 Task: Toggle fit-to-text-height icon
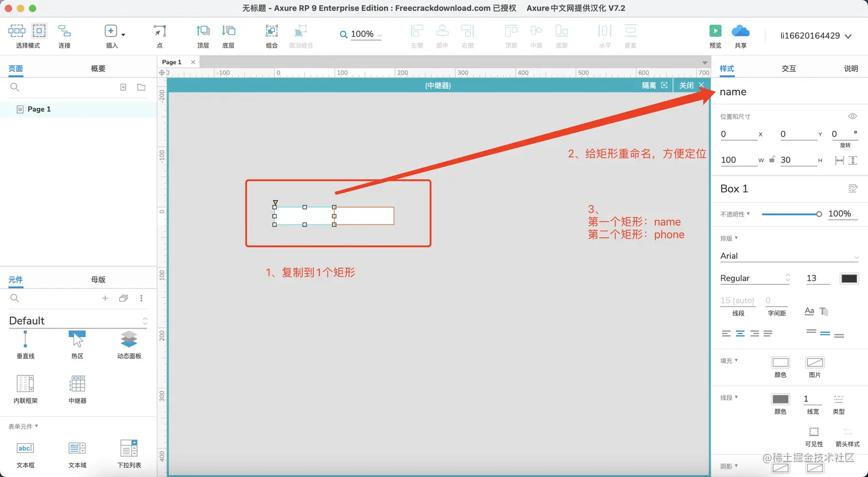click(853, 161)
